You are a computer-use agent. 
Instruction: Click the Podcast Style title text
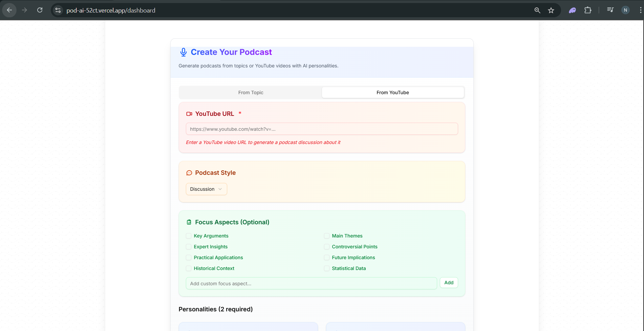(215, 173)
